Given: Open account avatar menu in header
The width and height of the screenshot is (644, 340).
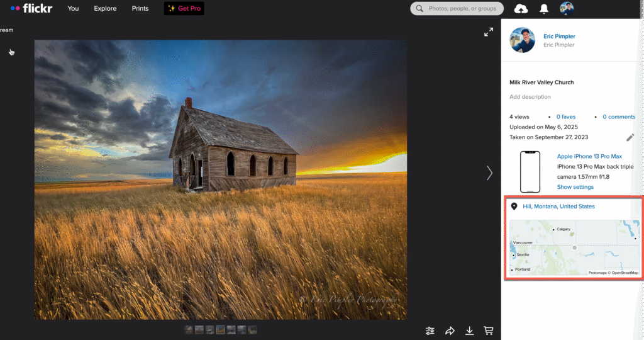Looking at the screenshot, I should click(567, 9).
